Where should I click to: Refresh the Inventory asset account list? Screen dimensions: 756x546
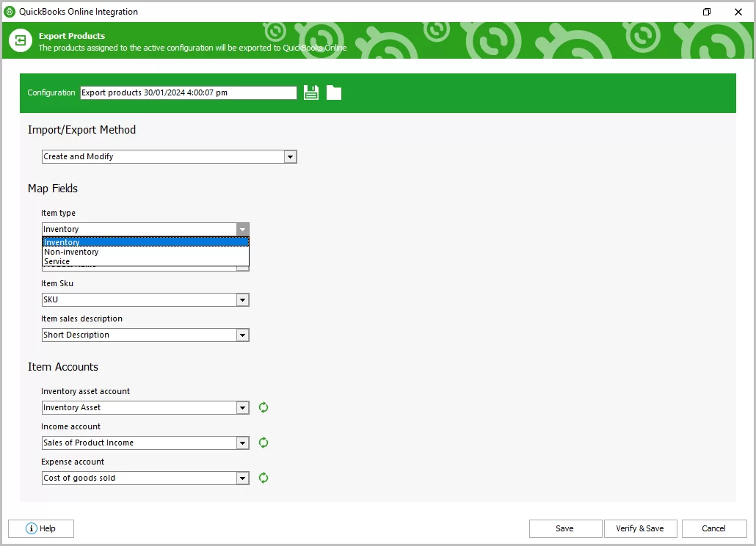[263, 407]
